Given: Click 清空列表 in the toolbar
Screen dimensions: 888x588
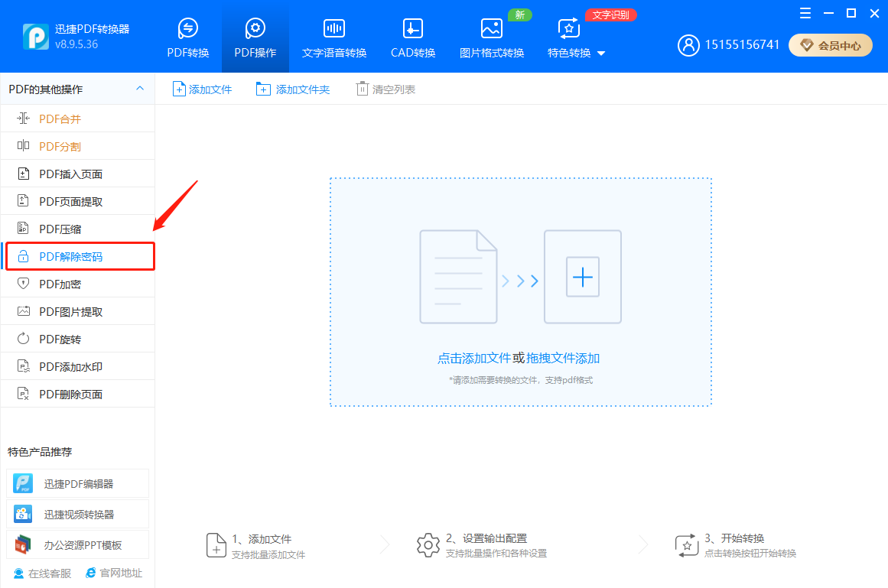Looking at the screenshot, I should [x=385, y=89].
